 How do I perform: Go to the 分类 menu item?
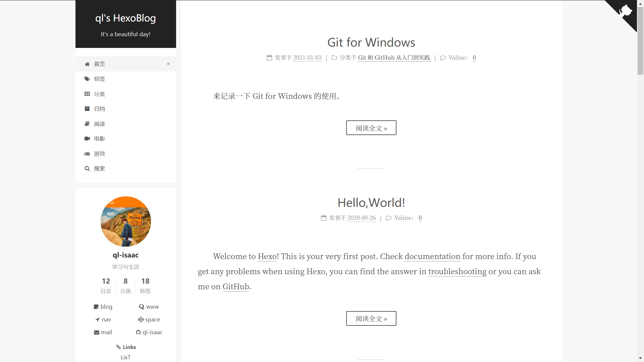(x=126, y=94)
